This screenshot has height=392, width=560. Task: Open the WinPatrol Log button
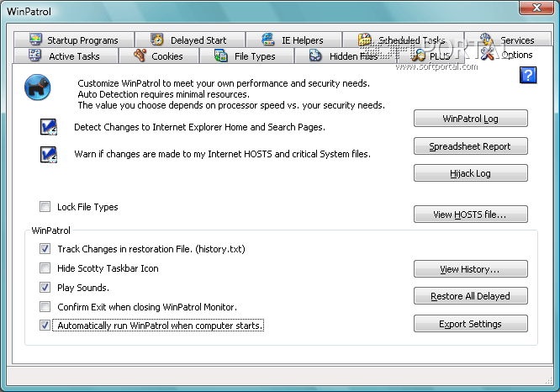point(470,119)
